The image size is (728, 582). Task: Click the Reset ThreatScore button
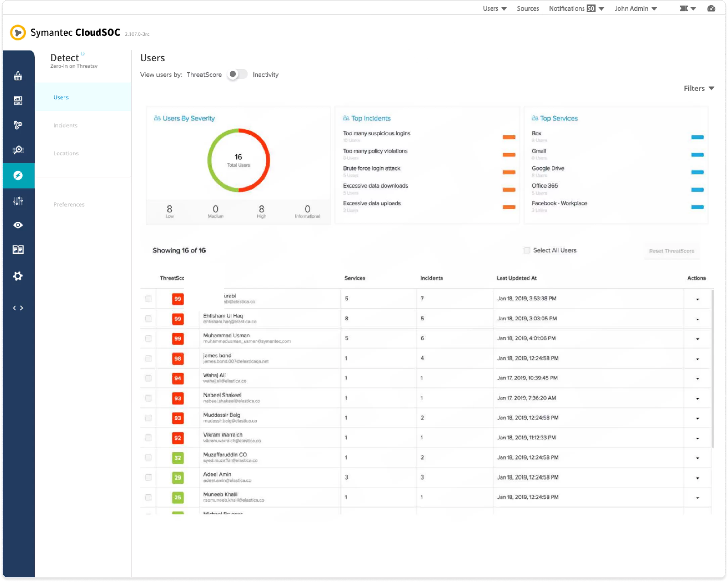tap(672, 251)
